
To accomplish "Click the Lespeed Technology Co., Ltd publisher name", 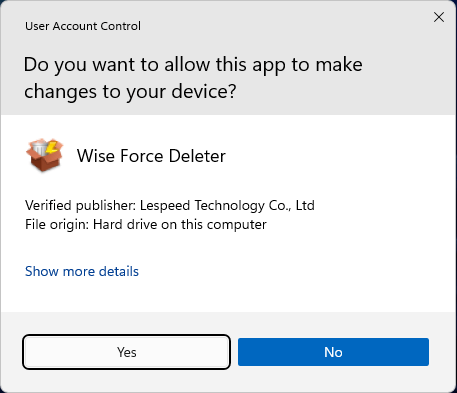I will (227, 206).
